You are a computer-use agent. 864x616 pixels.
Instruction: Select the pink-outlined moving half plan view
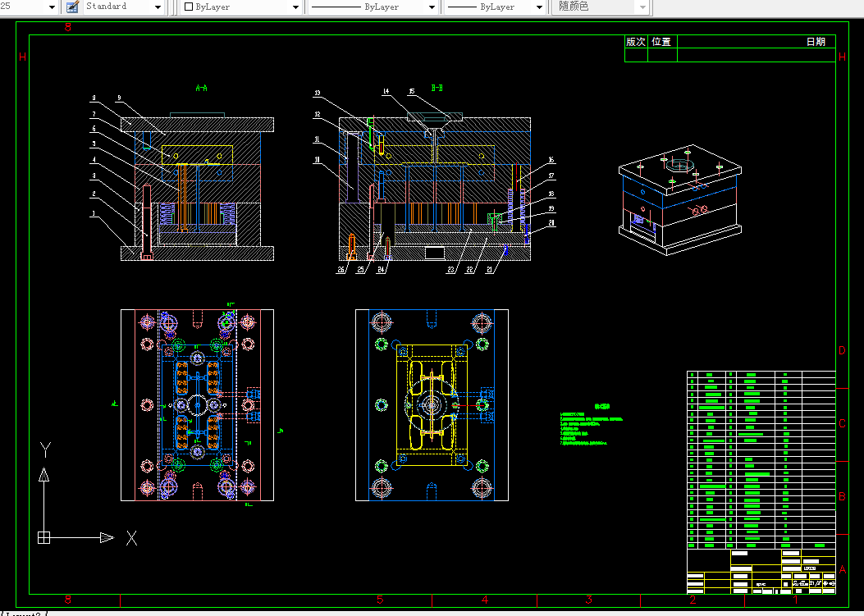[197, 405]
